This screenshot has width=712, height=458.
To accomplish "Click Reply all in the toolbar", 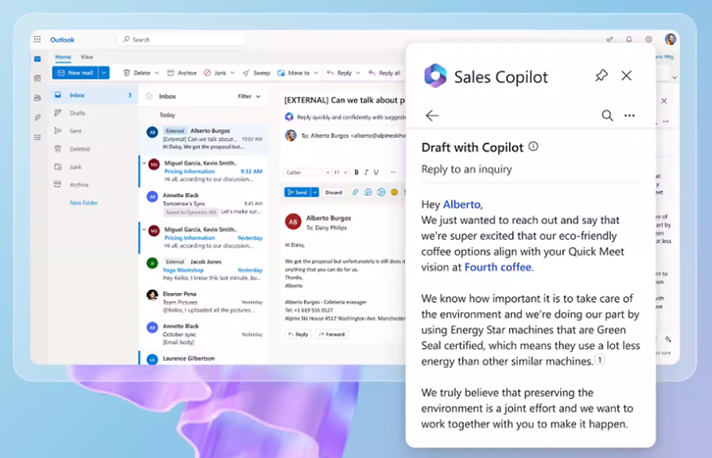I will click(x=384, y=73).
